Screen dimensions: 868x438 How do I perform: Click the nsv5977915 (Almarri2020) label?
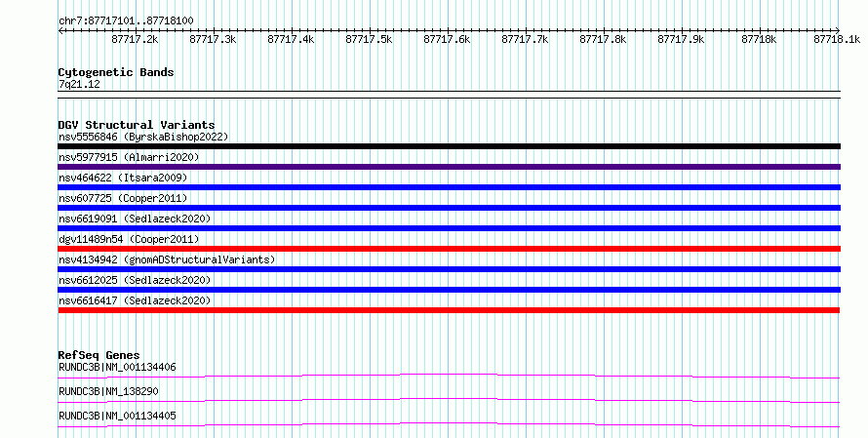point(129,157)
